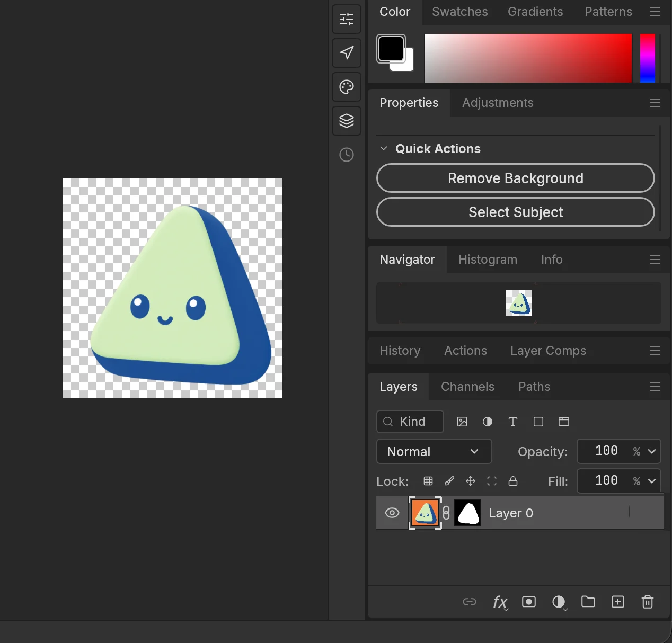Click the Kind layer filter search field
Screen dimensions: 672x643
tap(410, 422)
